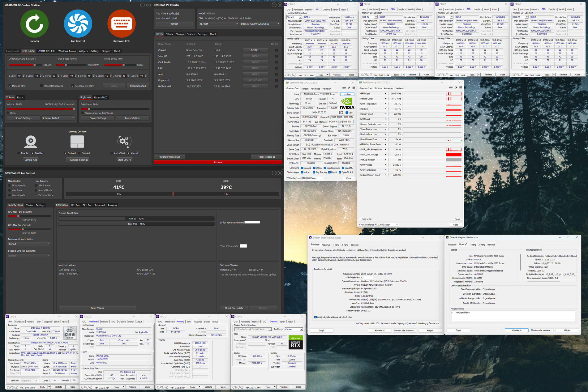
Task: Click the title bar icon of CPU-Z Slot #1 window
Action: (x=286, y=4)
